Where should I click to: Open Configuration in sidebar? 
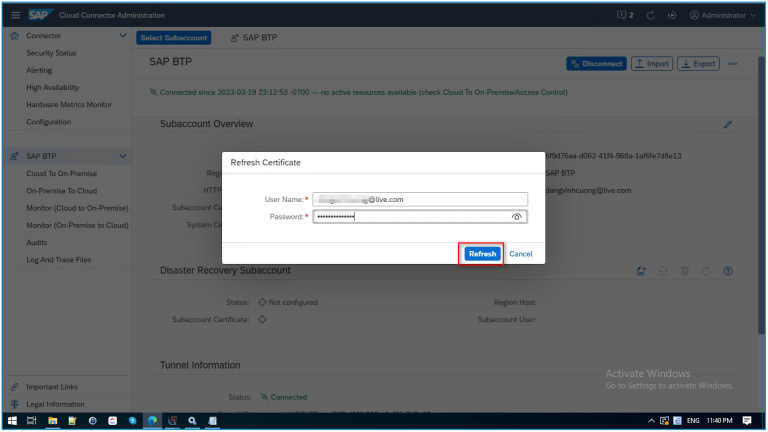click(x=48, y=121)
